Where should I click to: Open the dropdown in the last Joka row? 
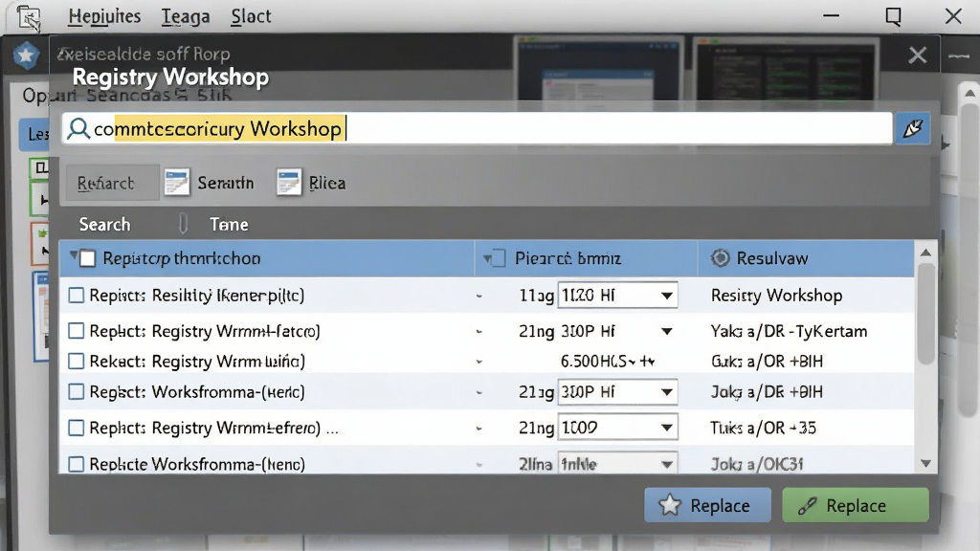pyautogui.click(x=617, y=464)
